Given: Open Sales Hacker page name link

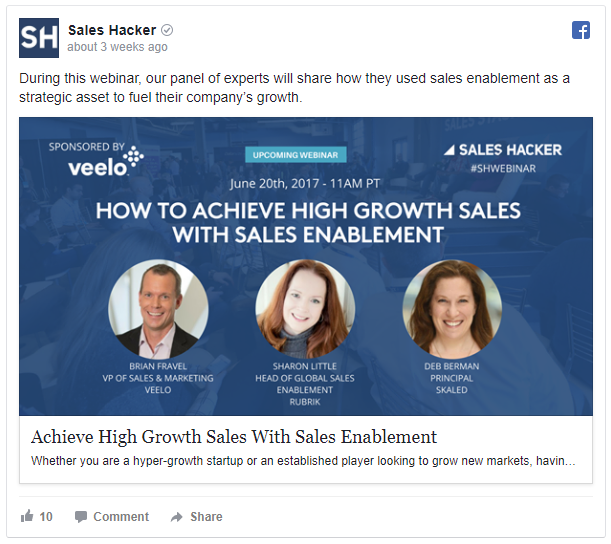Looking at the screenshot, I should [x=112, y=30].
